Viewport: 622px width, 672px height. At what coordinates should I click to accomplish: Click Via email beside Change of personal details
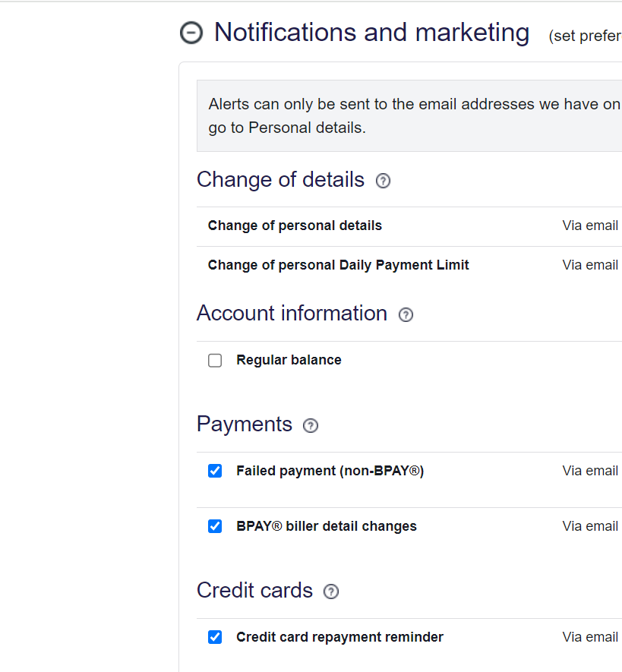pos(590,226)
